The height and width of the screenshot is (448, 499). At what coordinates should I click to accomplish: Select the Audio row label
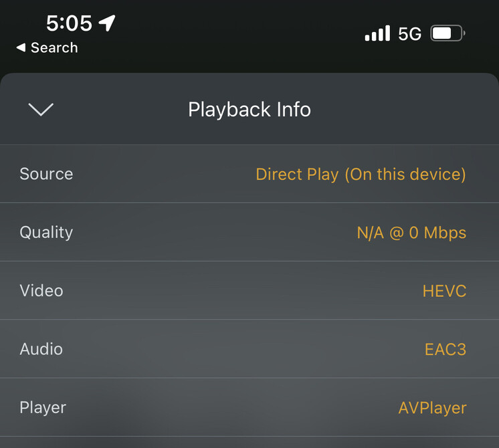coord(41,349)
